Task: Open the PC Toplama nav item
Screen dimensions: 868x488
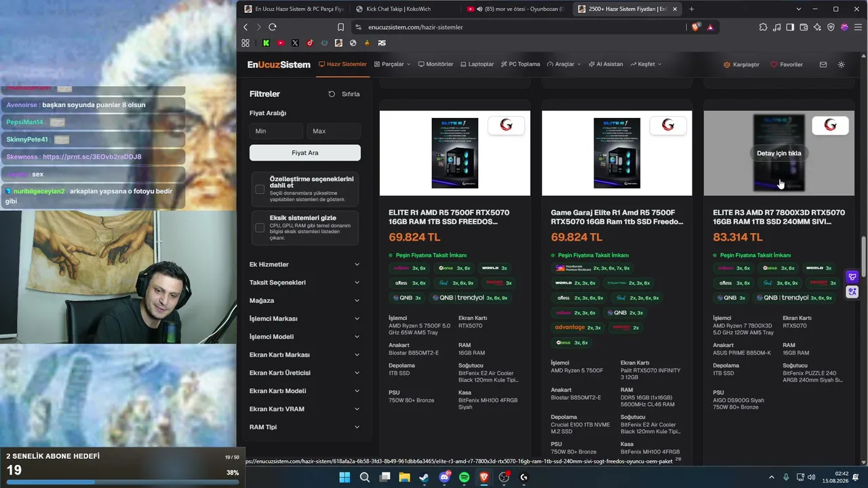Action: click(520, 64)
